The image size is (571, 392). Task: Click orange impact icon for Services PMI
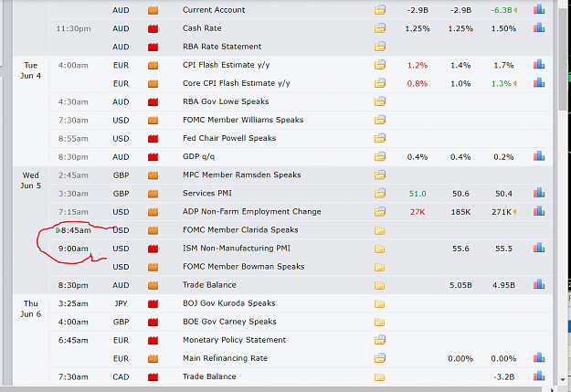pyautogui.click(x=153, y=194)
